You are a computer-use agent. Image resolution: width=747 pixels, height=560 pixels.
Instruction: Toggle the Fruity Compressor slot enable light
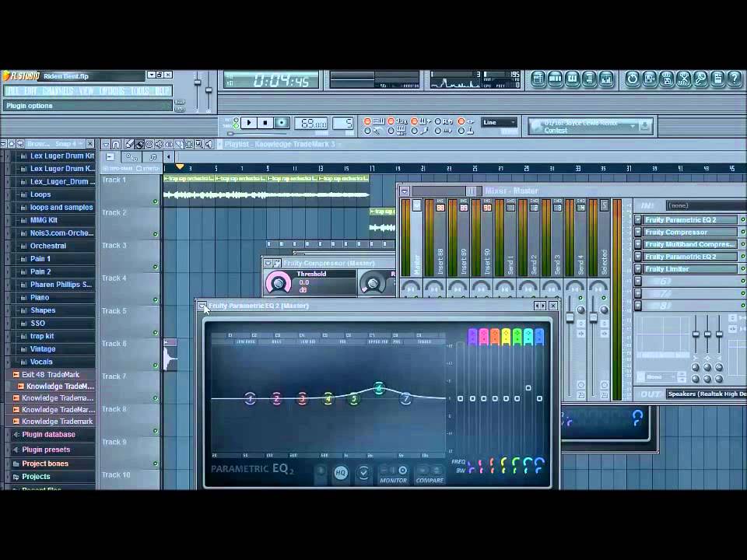[742, 232]
